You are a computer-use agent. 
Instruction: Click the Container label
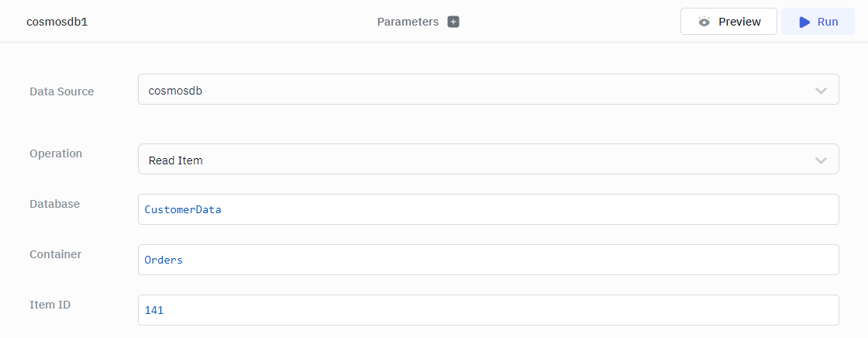(x=56, y=254)
